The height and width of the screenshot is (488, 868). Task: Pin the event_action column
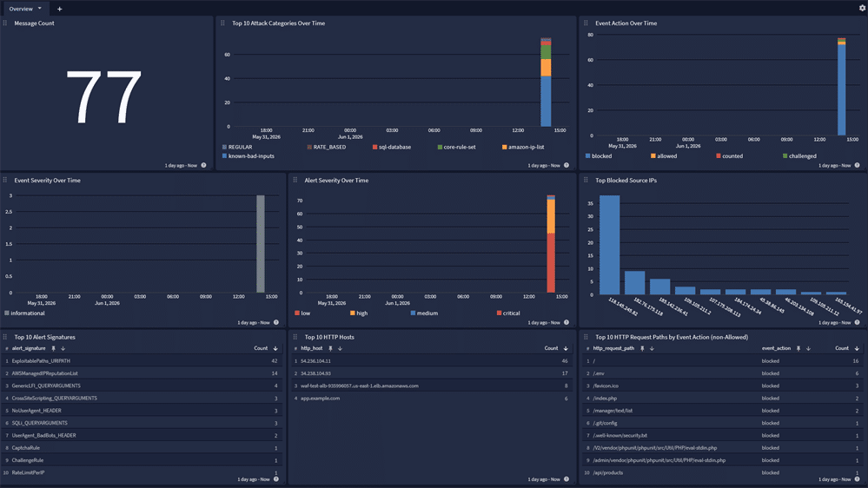pyautogui.click(x=798, y=348)
